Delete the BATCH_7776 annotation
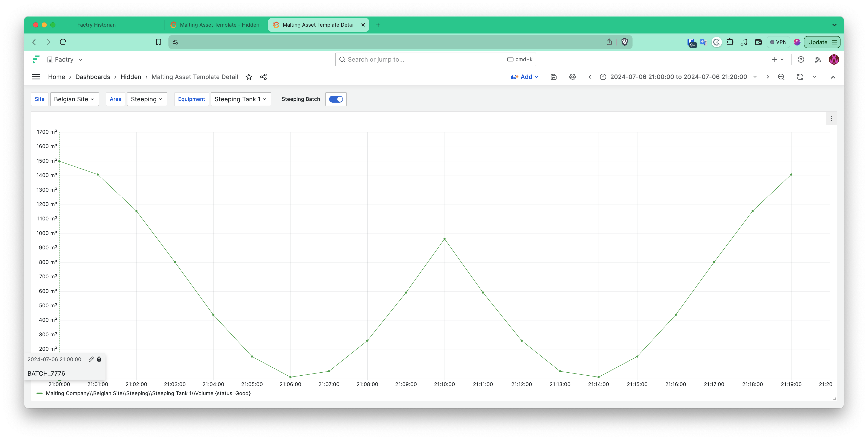Image resolution: width=868 pixels, height=440 pixels. point(99,359)
